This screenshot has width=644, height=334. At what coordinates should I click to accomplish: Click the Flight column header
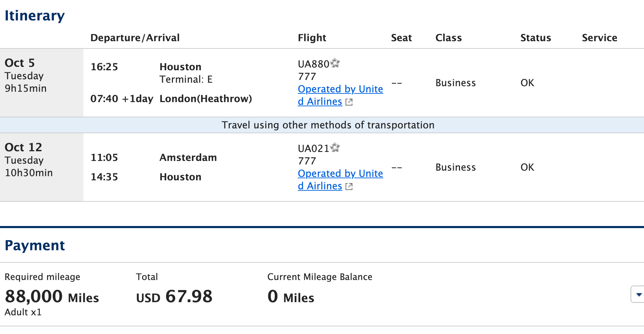(x=312, y=38)
